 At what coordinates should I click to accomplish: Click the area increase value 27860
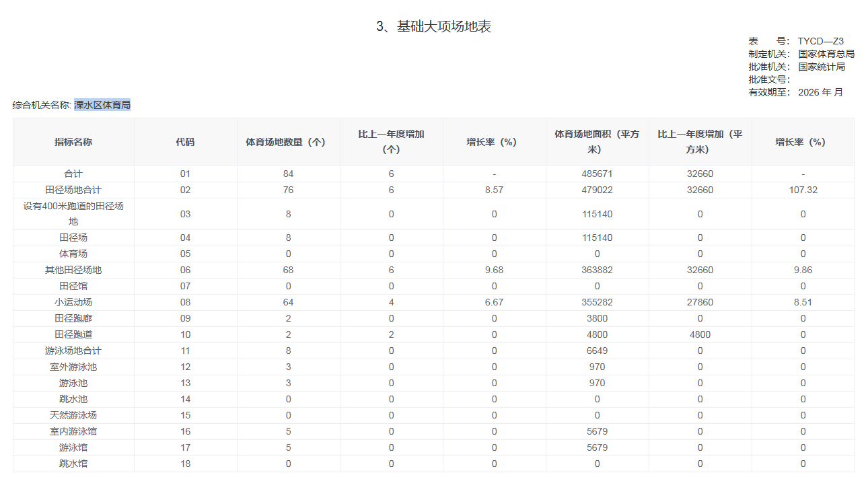(x=700, y=302)
